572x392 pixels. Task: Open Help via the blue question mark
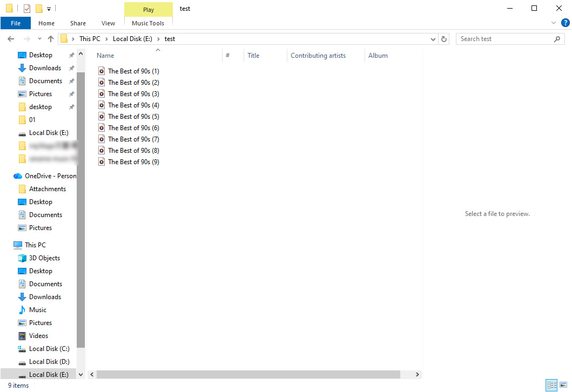[565, 23]
